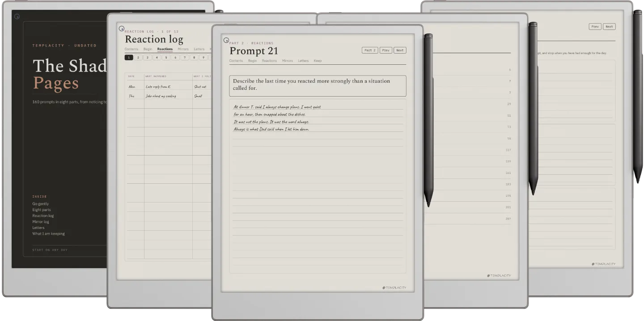Screen dimensions: 644x321
Task: Select page 8 in the Reaction log pager
Action: point(194,58)
